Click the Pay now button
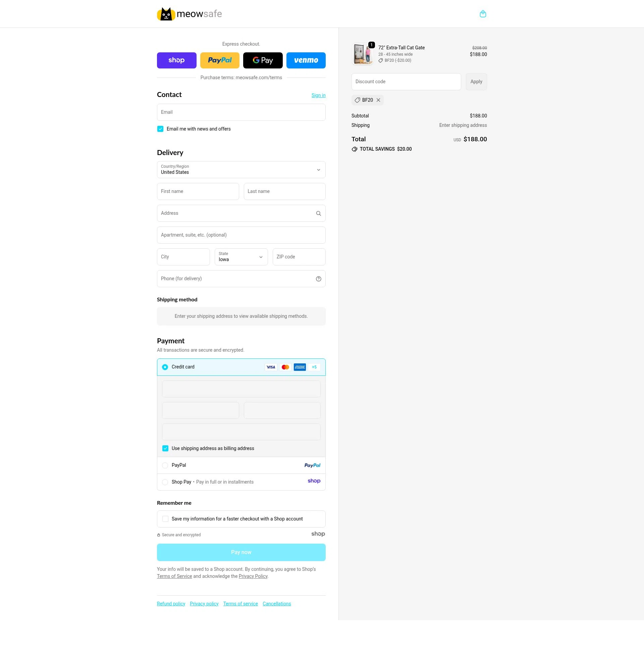The height and width of the screenshot is (647, 644). [241, 552]
